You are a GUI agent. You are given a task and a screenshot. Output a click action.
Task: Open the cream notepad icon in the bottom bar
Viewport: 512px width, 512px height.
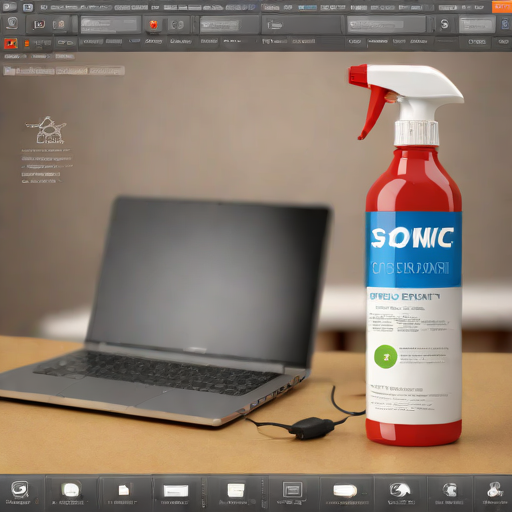coord(236,490)
